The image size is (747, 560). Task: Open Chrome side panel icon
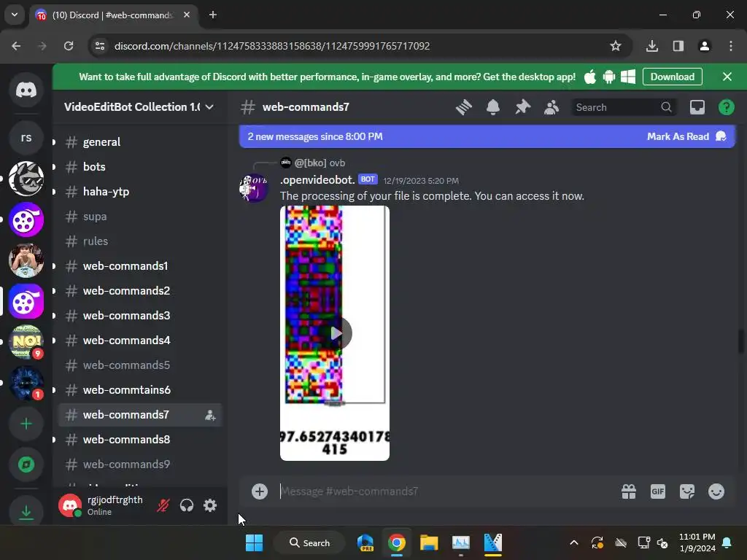pyautogui.click(x=678, y=46)
